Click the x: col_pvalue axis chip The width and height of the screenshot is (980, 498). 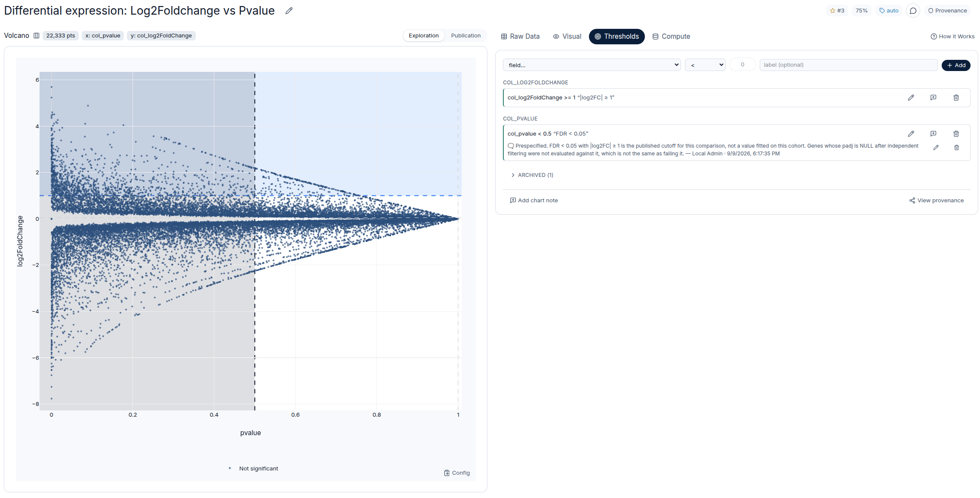pos(103,36)
